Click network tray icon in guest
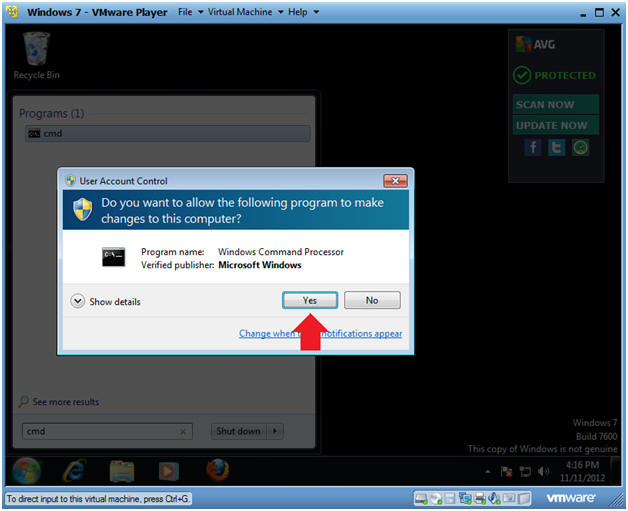Viewport: 628px width, 511px height. point(525,472)
